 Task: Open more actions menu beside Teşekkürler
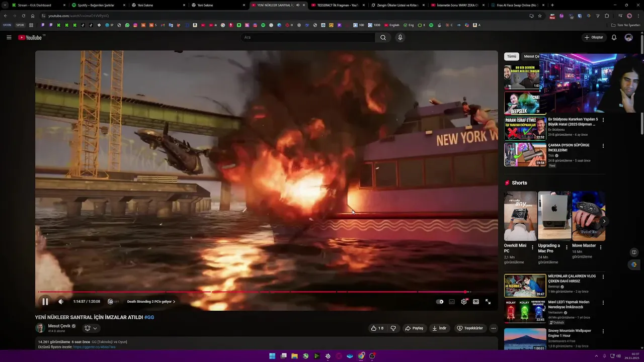(494, 328)
